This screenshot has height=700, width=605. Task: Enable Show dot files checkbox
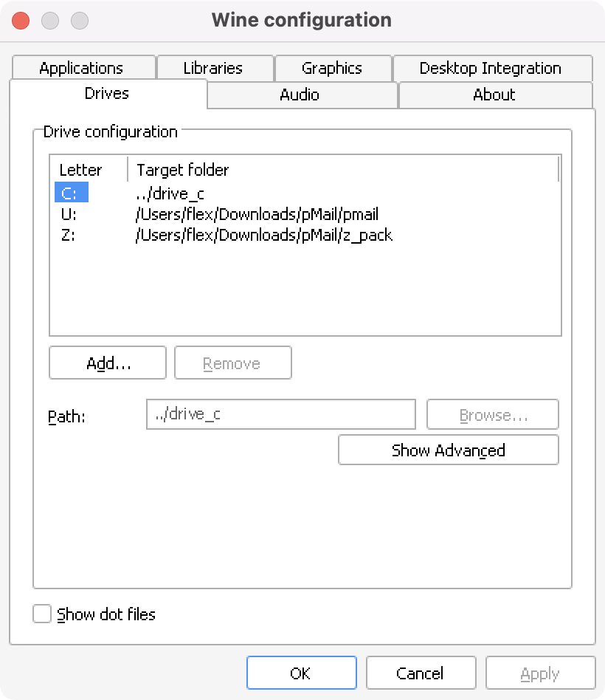point(42,614)
